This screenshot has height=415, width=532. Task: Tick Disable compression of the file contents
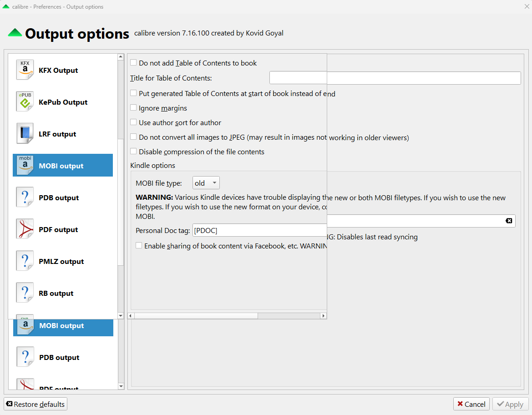point(133,152)
